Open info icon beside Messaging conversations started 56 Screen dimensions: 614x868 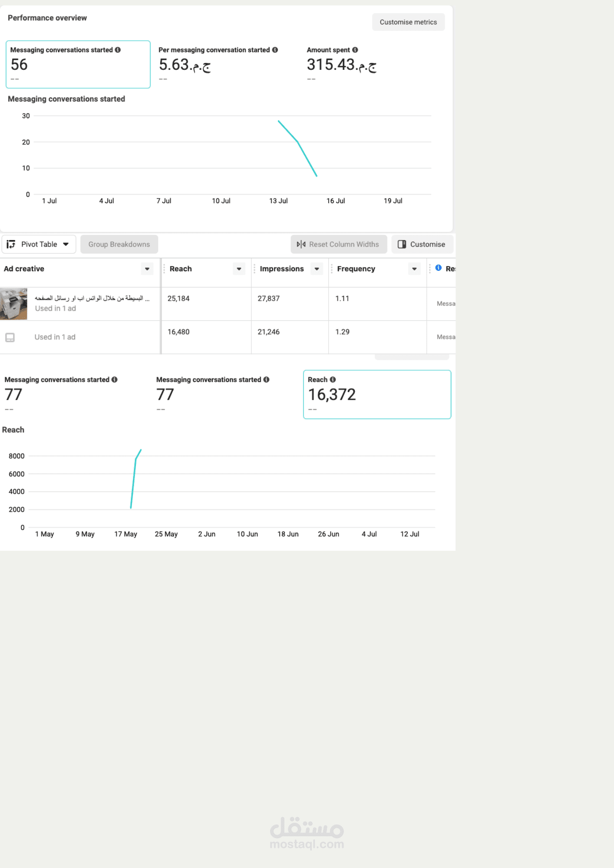(x=118, y=50)
